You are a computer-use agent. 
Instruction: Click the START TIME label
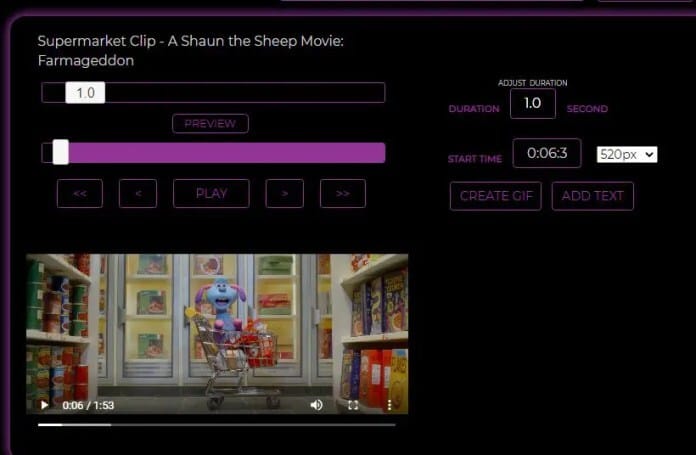click(475, 159)
